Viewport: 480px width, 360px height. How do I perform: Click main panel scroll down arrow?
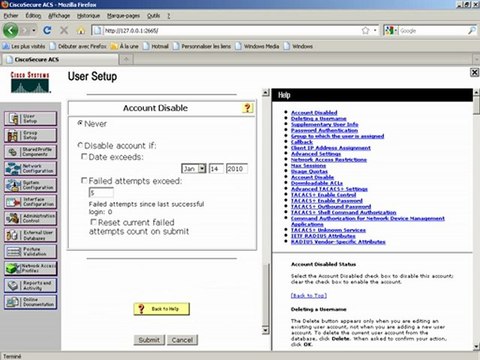click(x=265, y=330)
